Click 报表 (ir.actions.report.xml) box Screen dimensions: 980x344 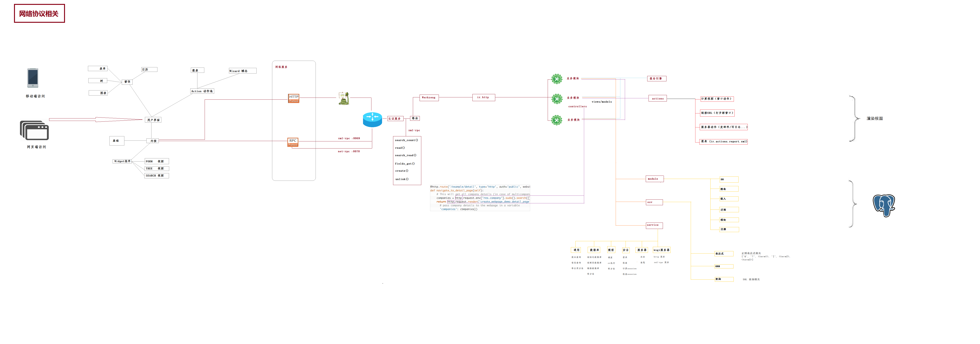pos(724,141)
